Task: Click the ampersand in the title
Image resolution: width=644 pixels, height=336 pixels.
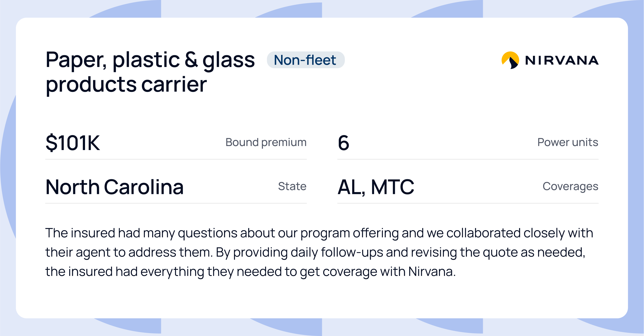Action: [191, 60]
